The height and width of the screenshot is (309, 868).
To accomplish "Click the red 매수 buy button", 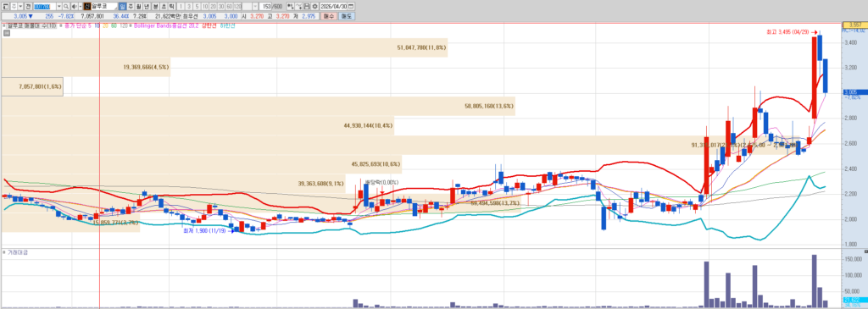I will click(x=329, y=16).
